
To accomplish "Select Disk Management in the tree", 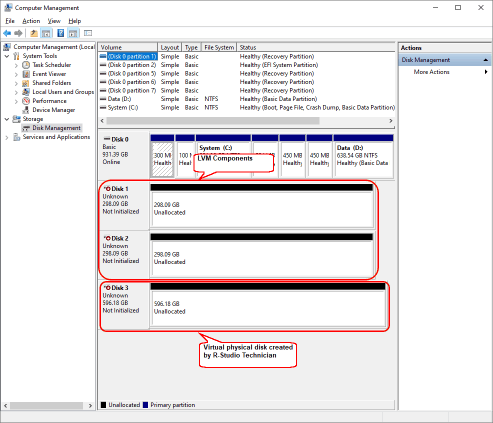I will point(56,128).
